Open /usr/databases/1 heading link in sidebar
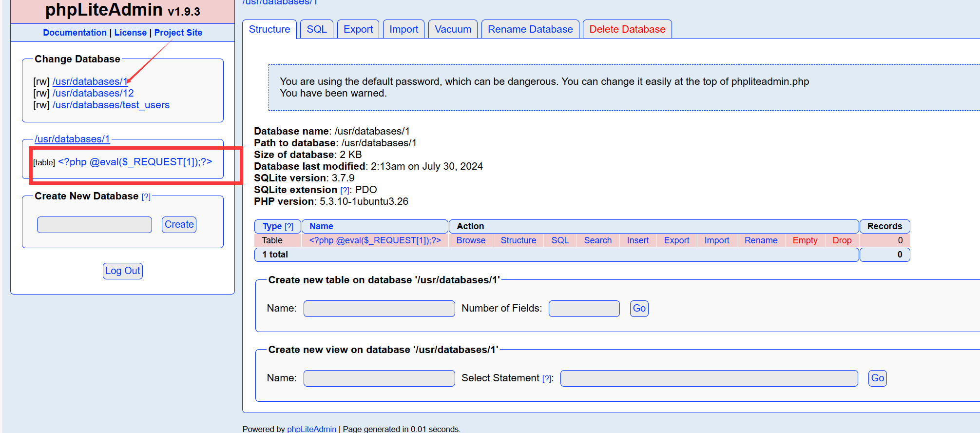Image resolution: width=980 pixels, height=433 pixels. tap(72, 139)
